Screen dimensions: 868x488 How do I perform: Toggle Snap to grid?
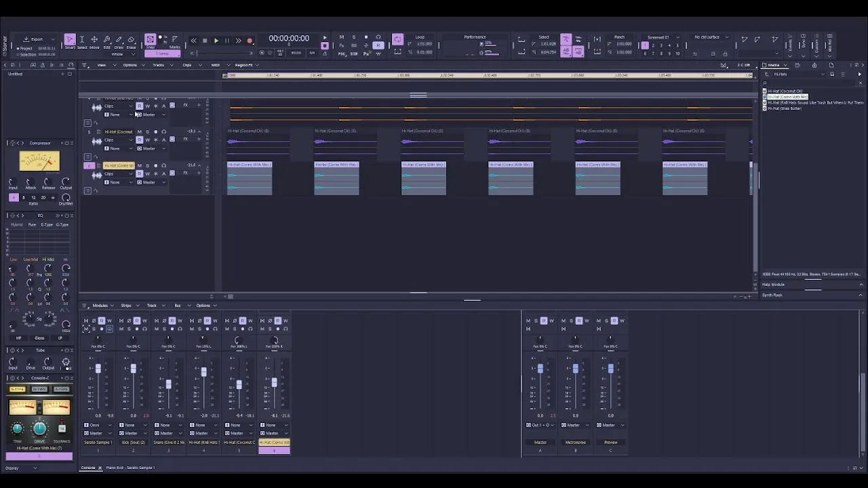(x=151, y=40)
